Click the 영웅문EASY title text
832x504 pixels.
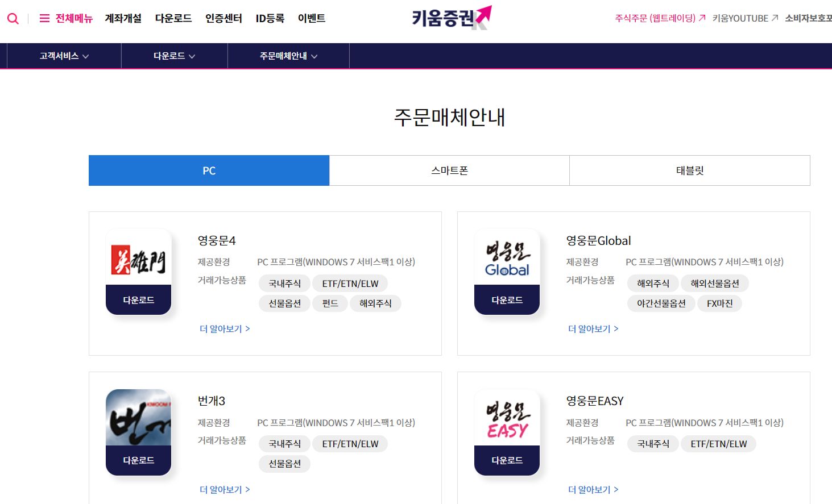tap(595, 401)
